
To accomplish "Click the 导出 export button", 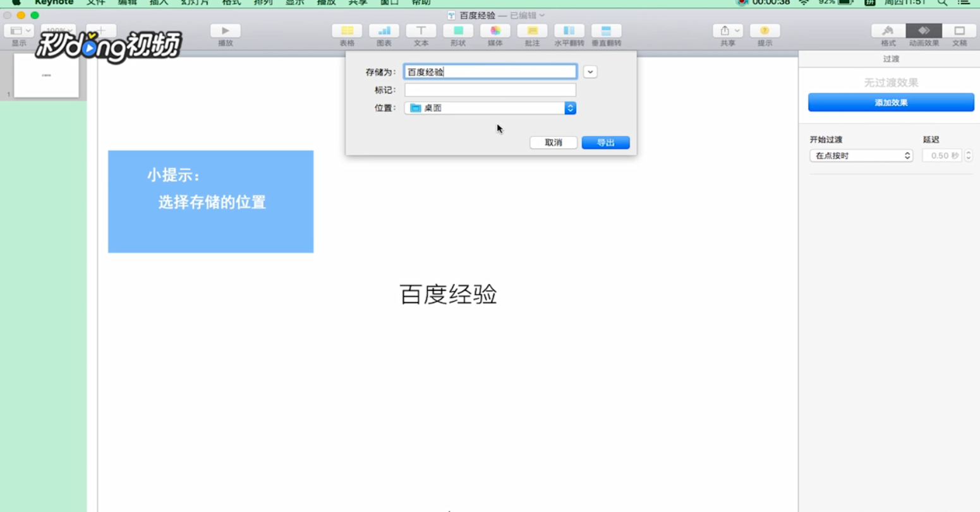I will pyautogui.click(x=605, y=143).
